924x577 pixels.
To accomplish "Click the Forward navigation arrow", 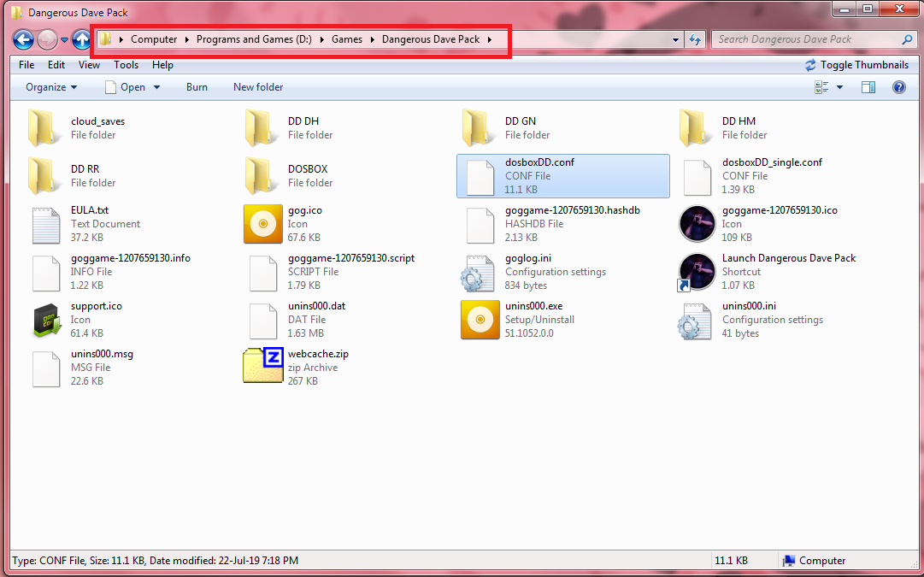I will pyautogui.click(x=47, y=39).
